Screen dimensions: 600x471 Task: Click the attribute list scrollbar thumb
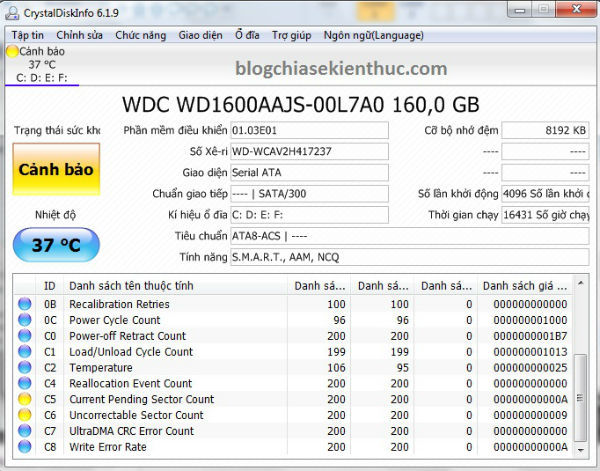(x=580, y=398)
